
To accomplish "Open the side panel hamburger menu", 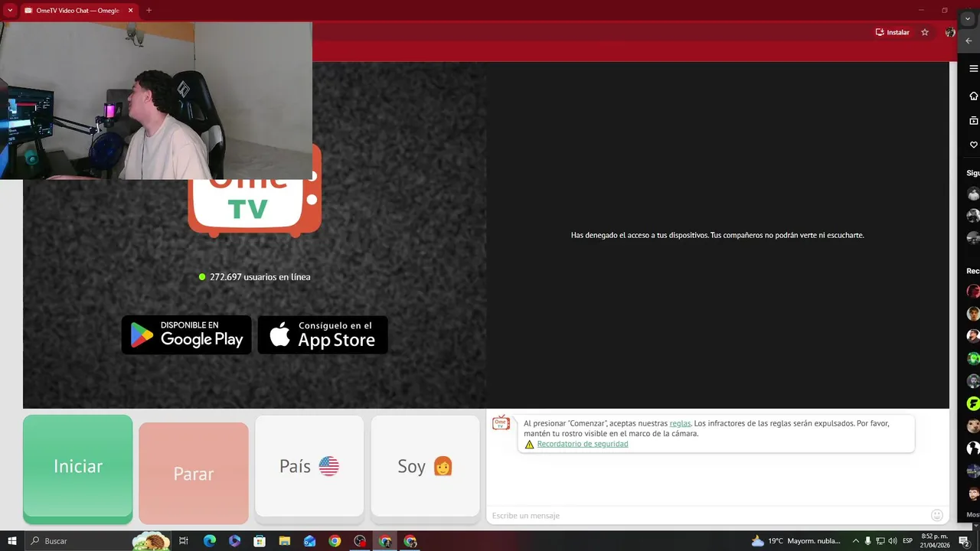I will point(973,69).
